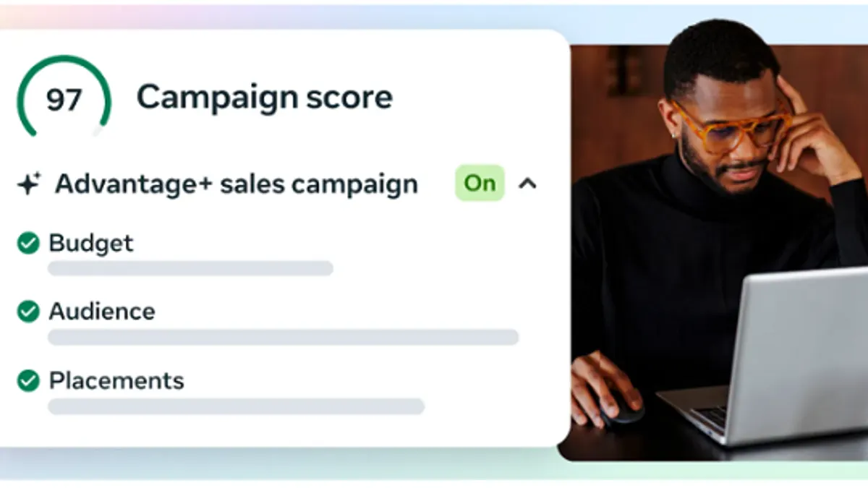Click the green Placements checkmark icon
868x488 pixels.
(28, 380)
